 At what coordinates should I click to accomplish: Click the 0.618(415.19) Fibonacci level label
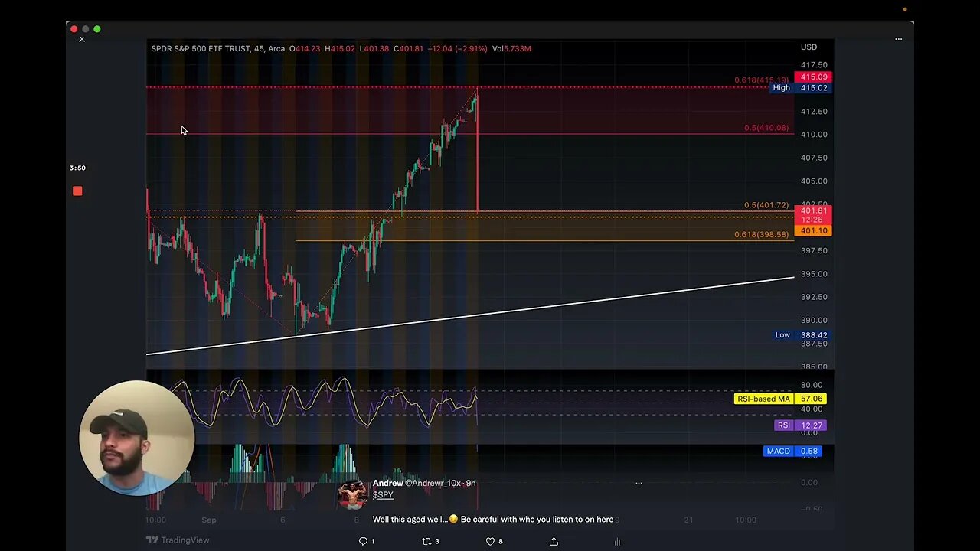[x=761, y=80]
